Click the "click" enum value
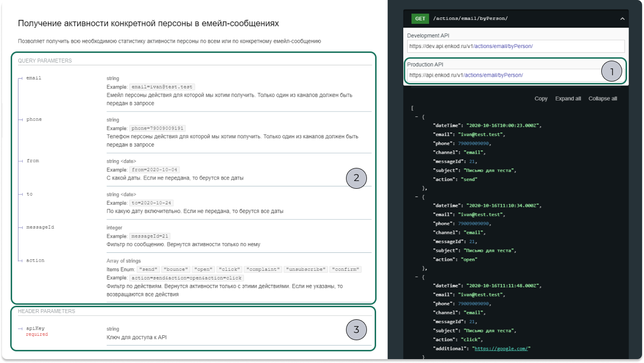This screenshot has width=644, height=363. pyautogui.click(x=229, y=269)
